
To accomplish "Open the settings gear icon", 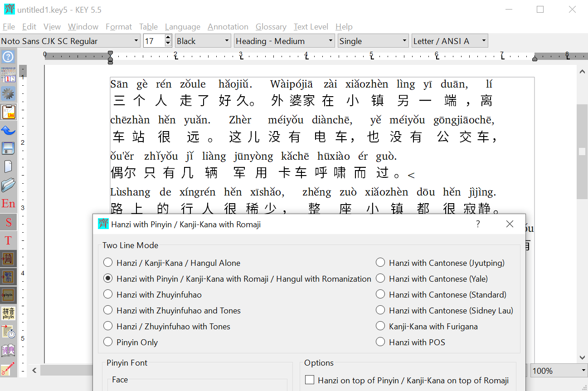I will [x=8, y=92].
